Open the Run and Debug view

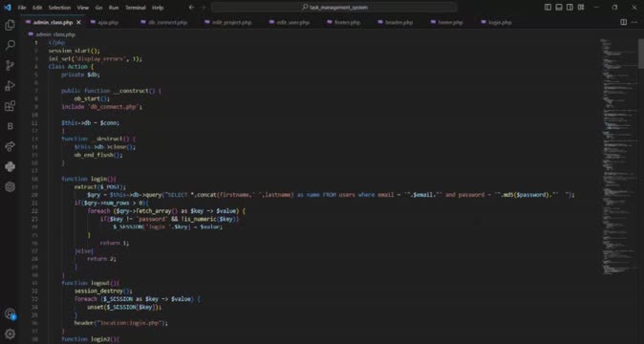10,86
